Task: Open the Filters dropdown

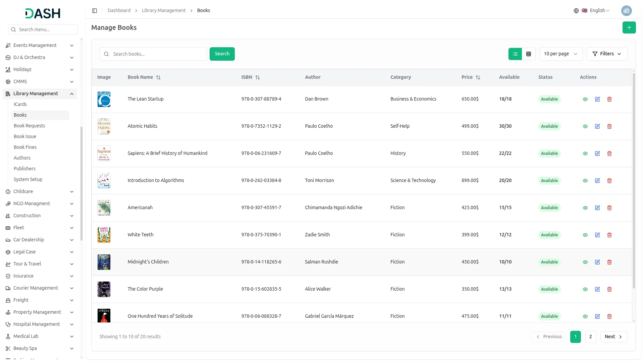Action: click(607, 54)
